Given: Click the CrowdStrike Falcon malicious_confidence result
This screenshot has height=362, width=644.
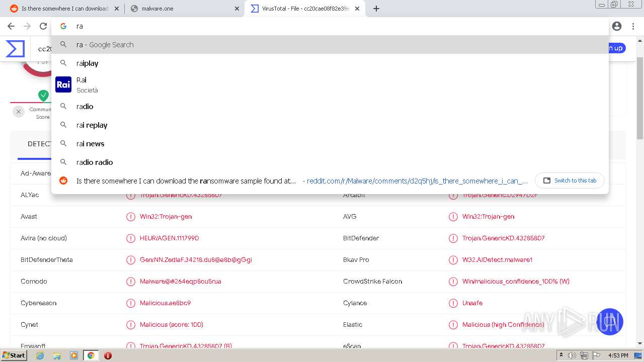Looking at the screenshot, I should (x=516, y=282).
